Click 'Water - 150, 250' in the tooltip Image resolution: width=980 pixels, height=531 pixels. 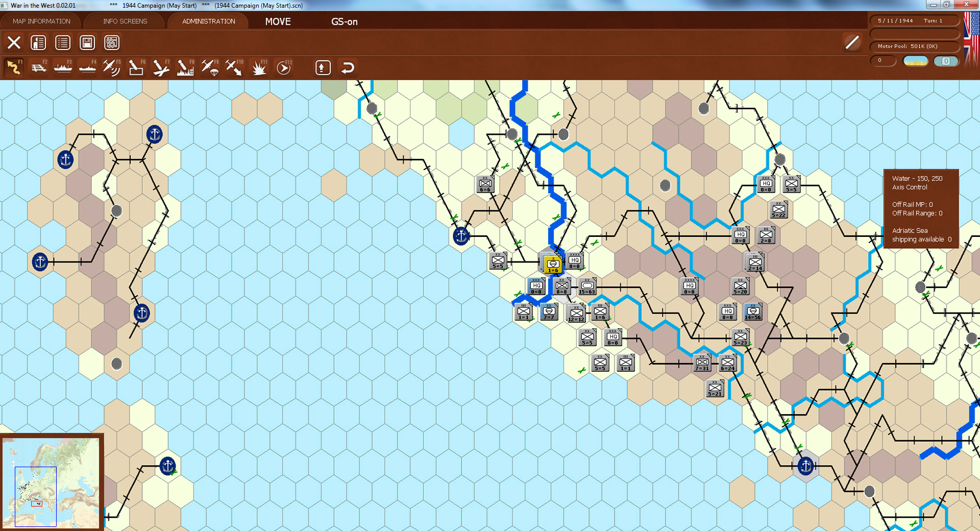[917, 179]
